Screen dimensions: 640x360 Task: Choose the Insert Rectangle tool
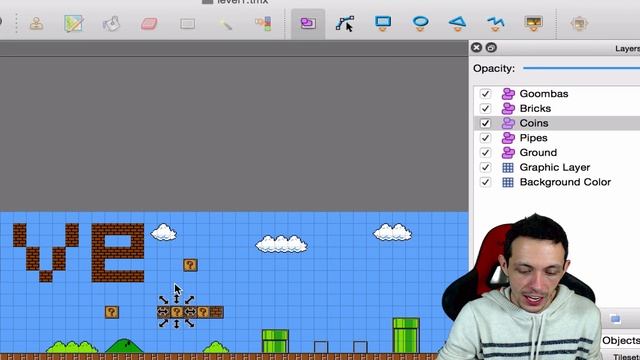coord(383,24)
